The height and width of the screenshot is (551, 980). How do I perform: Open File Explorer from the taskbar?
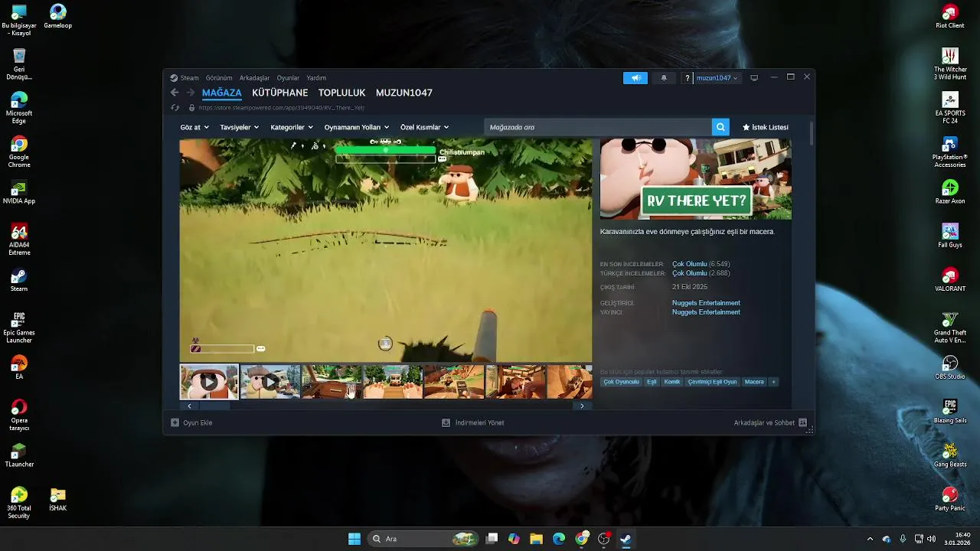click(536, 539)
